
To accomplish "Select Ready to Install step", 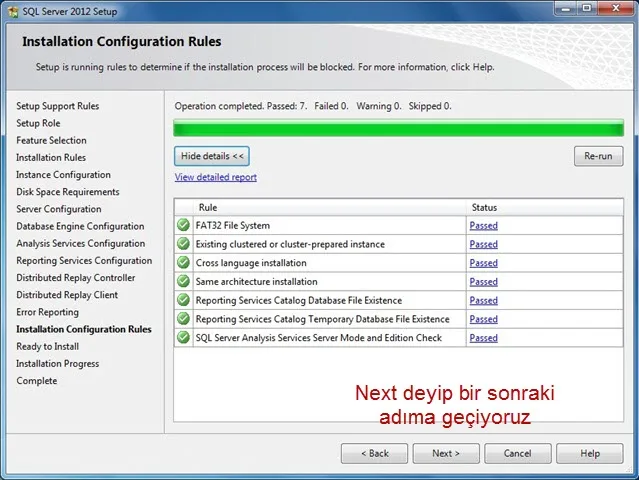I will (x=47, y=346).
